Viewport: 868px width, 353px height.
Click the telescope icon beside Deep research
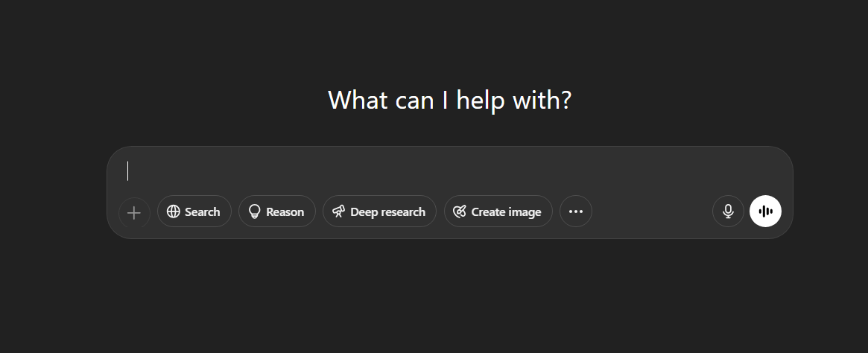click(338, 212)
